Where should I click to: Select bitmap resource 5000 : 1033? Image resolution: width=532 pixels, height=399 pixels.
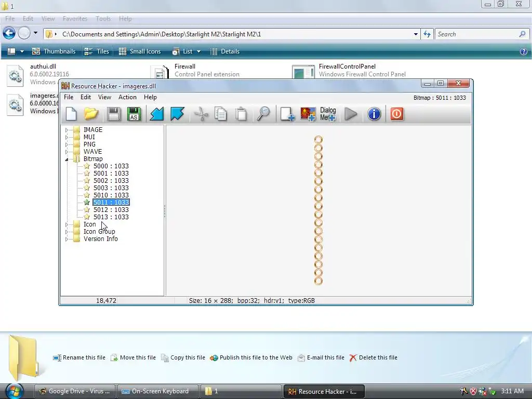tap(111, 166)
